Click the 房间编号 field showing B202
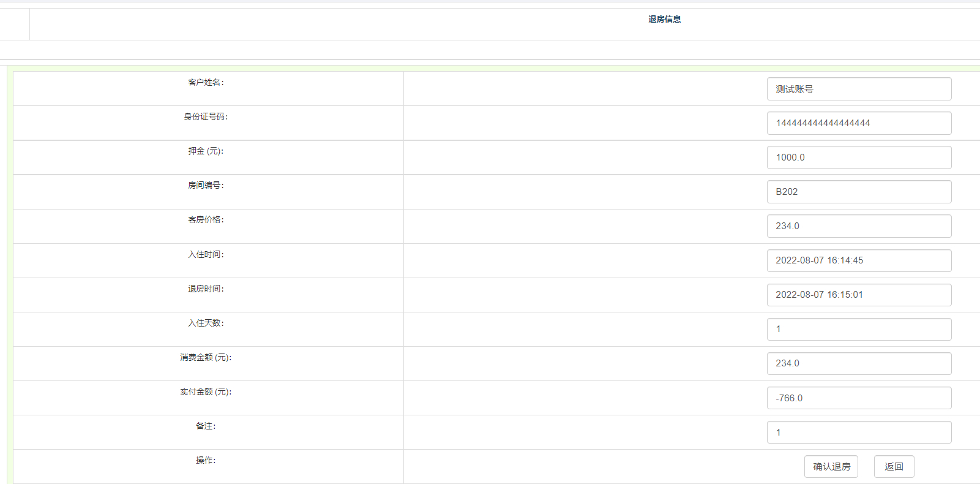 [859, 192]
